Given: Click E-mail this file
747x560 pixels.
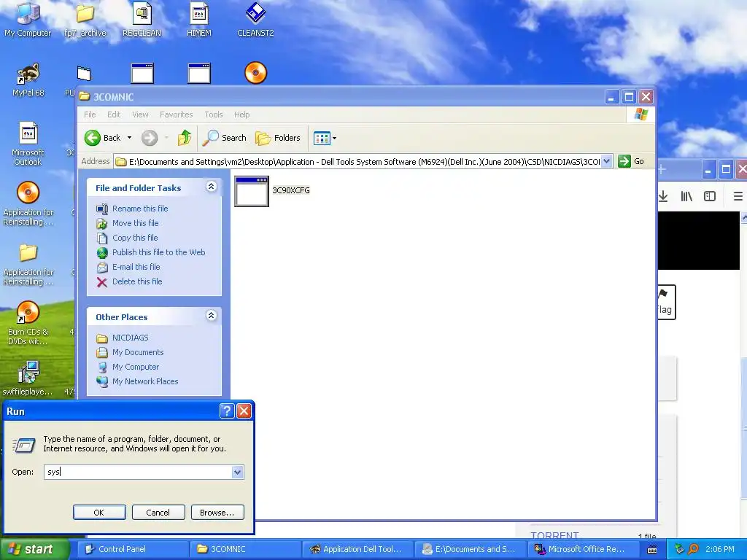Looking at the screenshot, I should pos(136,267).
